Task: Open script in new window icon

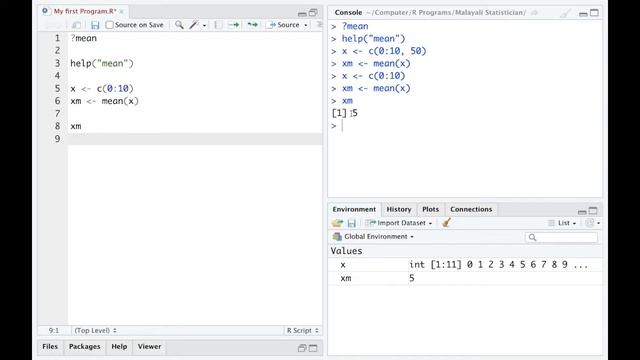Action: click(76, 25)
